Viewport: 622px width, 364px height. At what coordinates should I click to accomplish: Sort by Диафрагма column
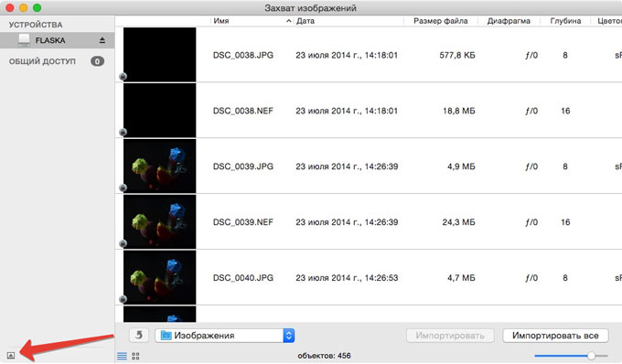click(509, 21)
